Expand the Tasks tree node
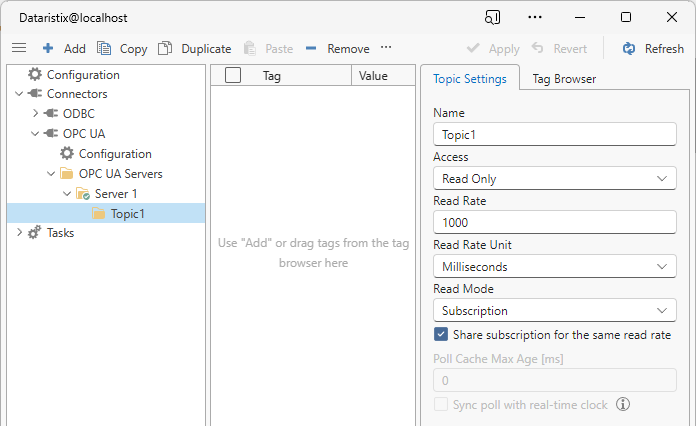Screen dimensions: 696x426 tap(20, 232)
